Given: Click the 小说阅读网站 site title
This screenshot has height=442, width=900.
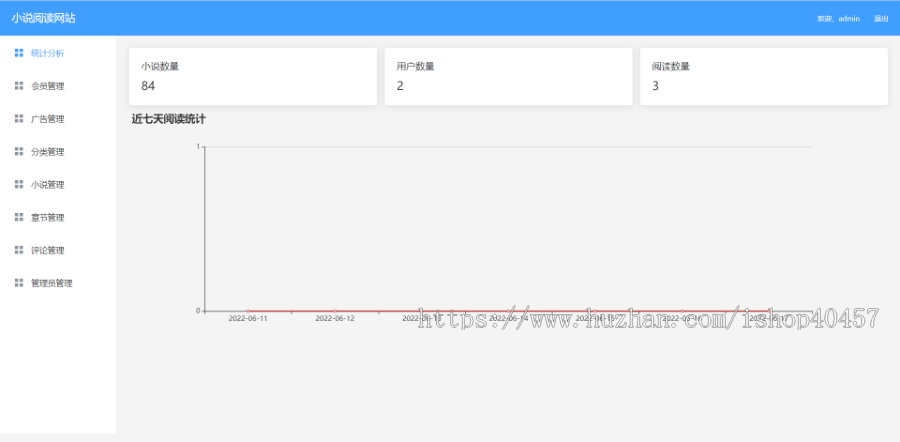Looking at the screenshot, I should [43, 18].
